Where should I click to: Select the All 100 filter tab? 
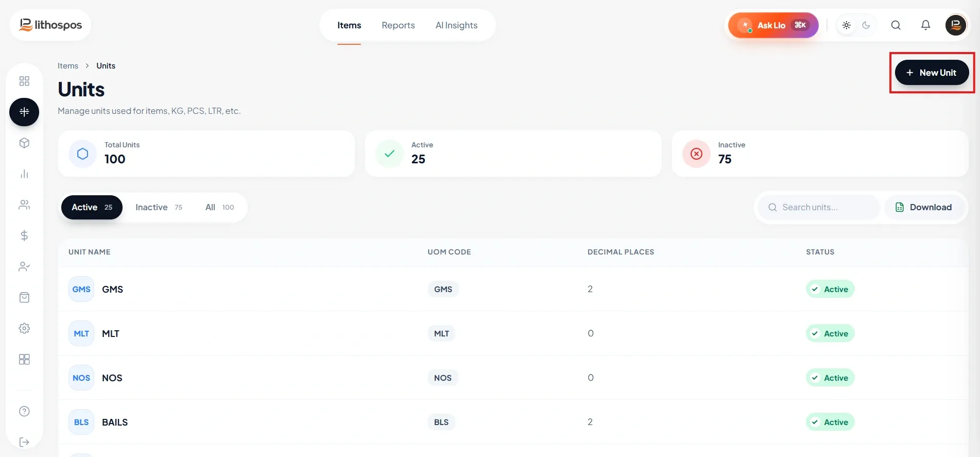(x=219, y=207)
